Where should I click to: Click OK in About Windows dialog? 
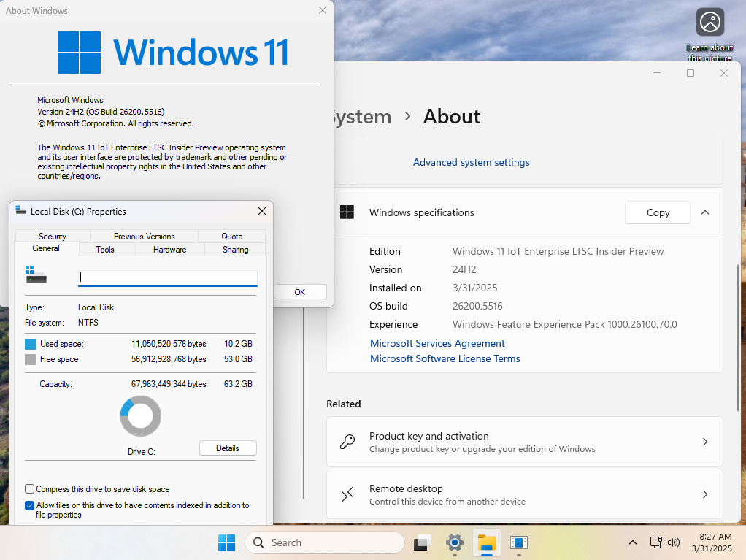click(300, 291)
